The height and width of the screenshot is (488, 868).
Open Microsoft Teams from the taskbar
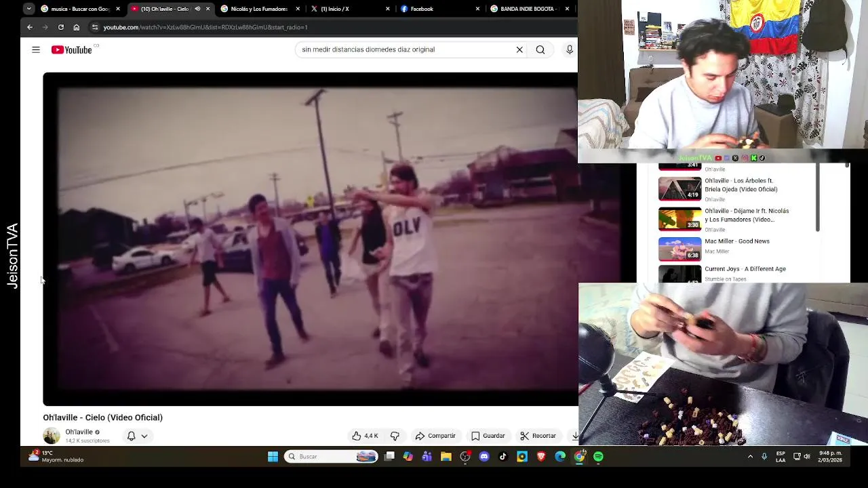coord(427,457)
